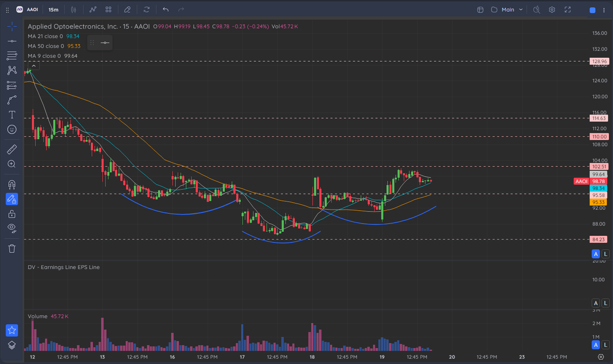Open the saved layouts folder icon
Image resolution: width=613 pixels, height=364 pixels.
494,10
